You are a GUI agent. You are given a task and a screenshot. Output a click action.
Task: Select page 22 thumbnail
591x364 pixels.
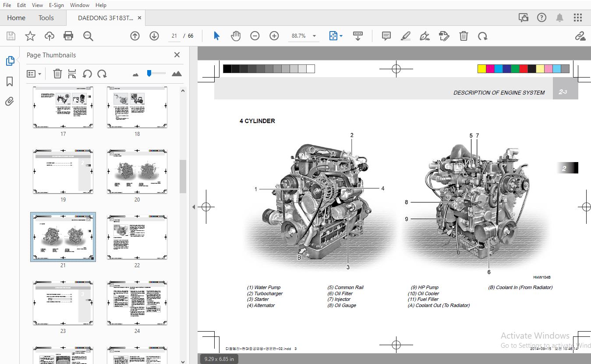pyautogui.click(x=137, y=237)
